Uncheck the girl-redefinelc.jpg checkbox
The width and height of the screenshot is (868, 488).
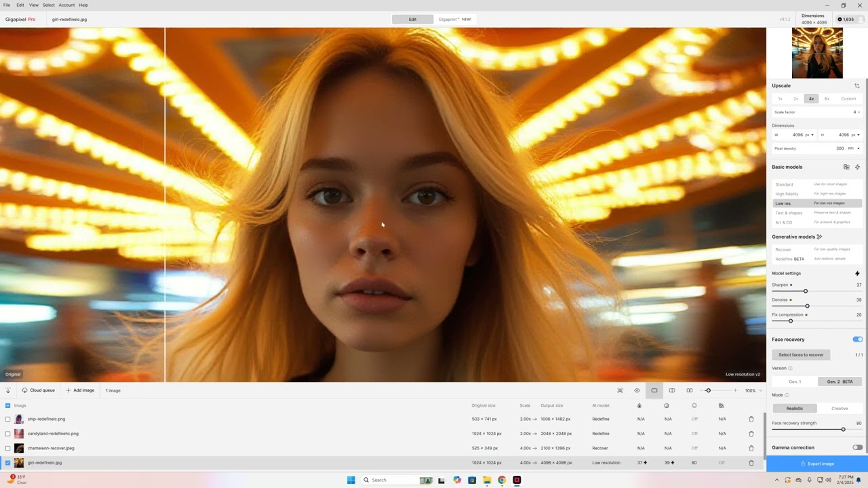[8, 463]
